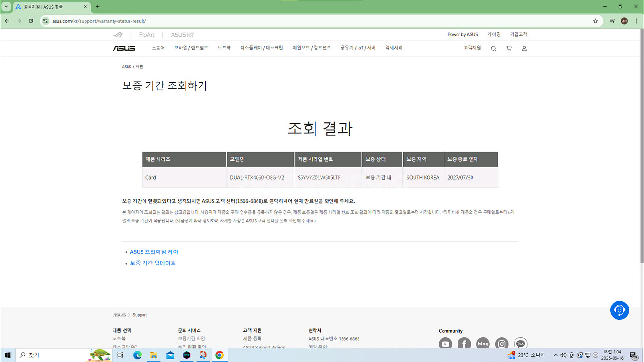Screen dimensions: 644x362
Task: Open the site search magnifier icon
Action: point(493,49)
